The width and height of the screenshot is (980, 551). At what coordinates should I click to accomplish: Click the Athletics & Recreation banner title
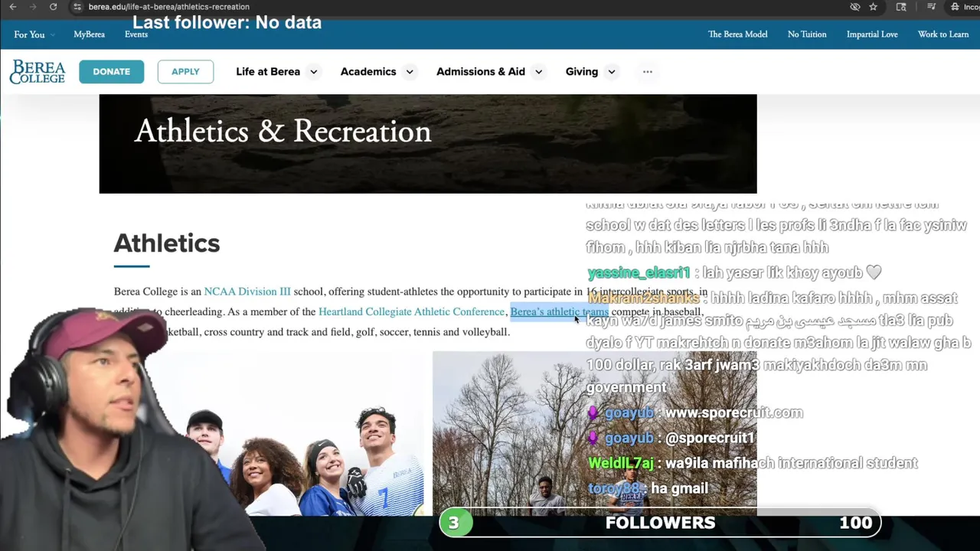tap(283, 132)
